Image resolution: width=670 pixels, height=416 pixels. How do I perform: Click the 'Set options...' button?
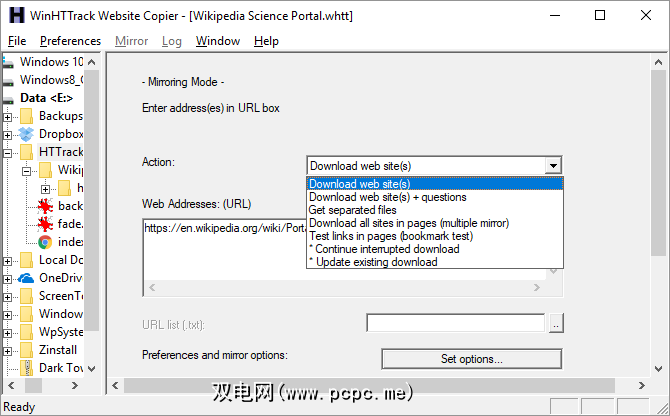[x=471, y=358]
